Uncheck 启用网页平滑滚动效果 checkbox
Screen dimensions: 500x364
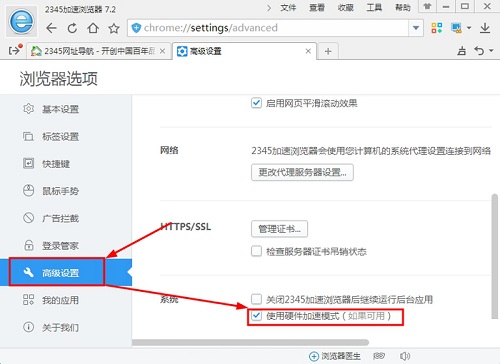256,103
